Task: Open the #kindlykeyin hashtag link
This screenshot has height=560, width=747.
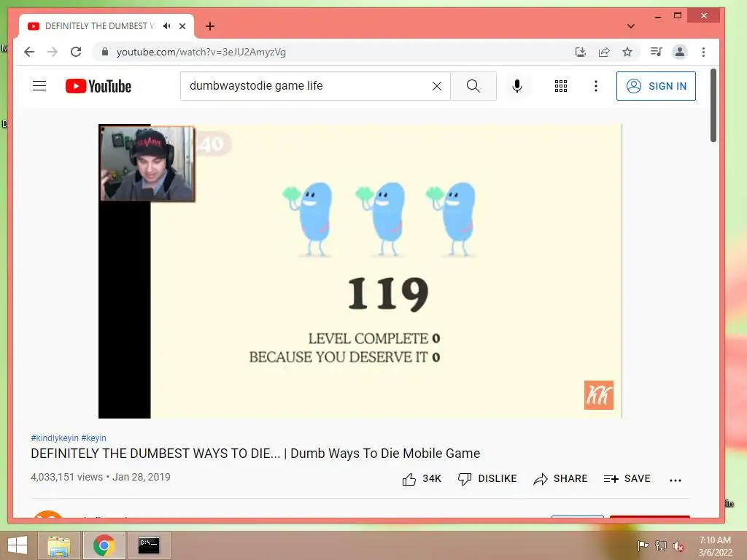Action: pyautogui.click(x=55, y=438)
